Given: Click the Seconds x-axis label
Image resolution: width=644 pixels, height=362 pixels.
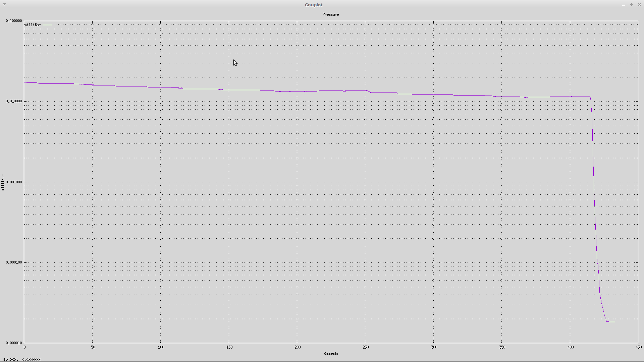Looking at the screenshot, I should click(331, 354).
